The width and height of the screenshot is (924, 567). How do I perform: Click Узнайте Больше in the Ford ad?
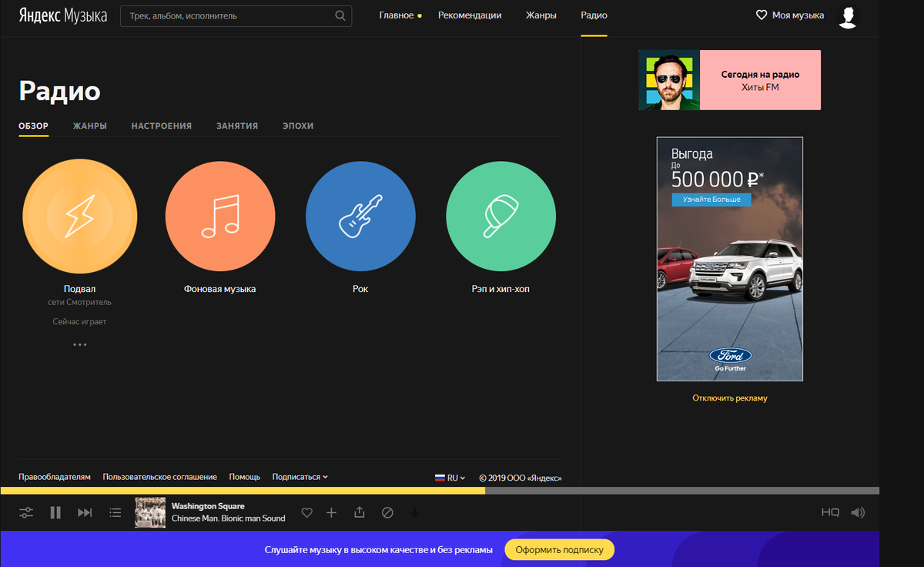(711, 200)
